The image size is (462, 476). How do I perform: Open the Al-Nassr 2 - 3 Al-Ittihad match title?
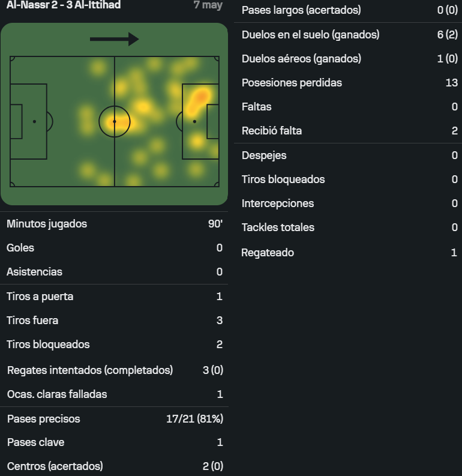click(x=64, y=5)
